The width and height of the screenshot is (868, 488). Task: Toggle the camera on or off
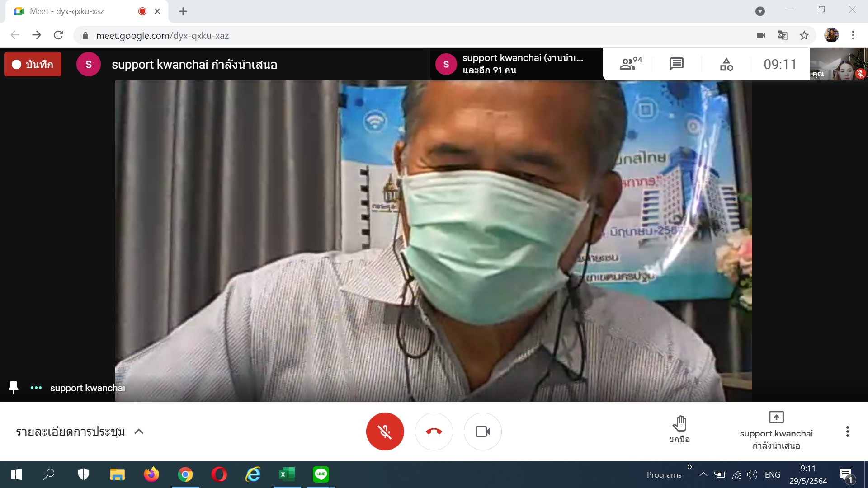pos(482,432)
